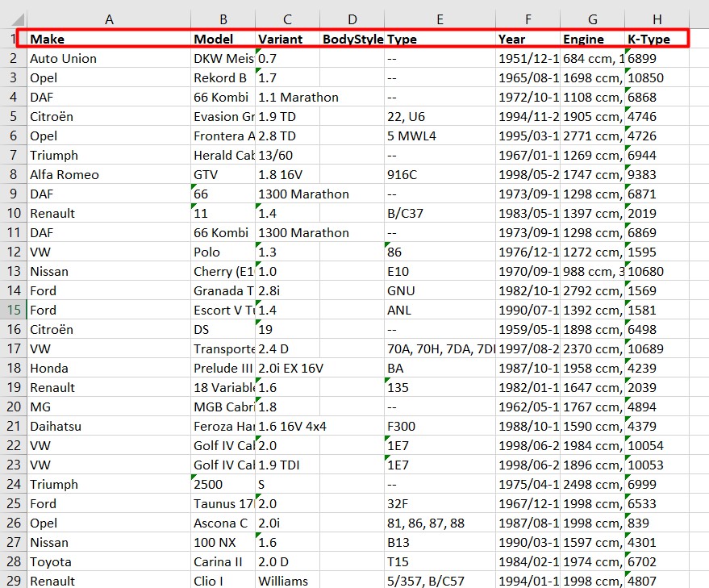Select the '1.6 16V 4x4' variant cell
The width and height of the screenshot is (709, 588).
click(288, 426)
